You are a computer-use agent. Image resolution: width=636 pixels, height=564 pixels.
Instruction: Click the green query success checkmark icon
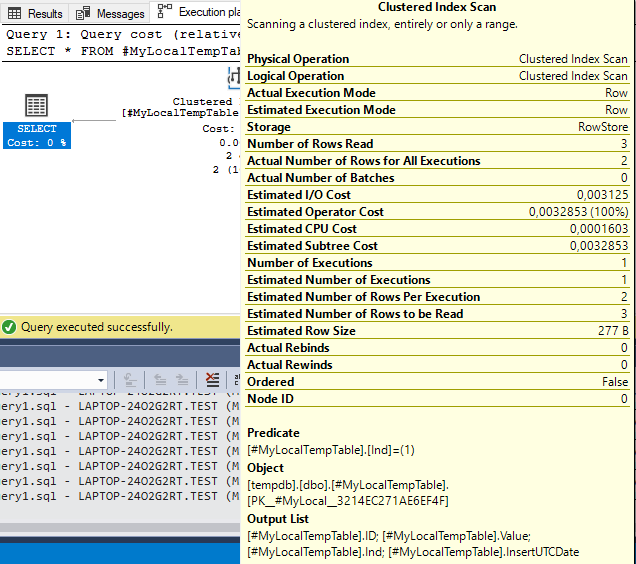pyautogui.click(x=9, y=327)
